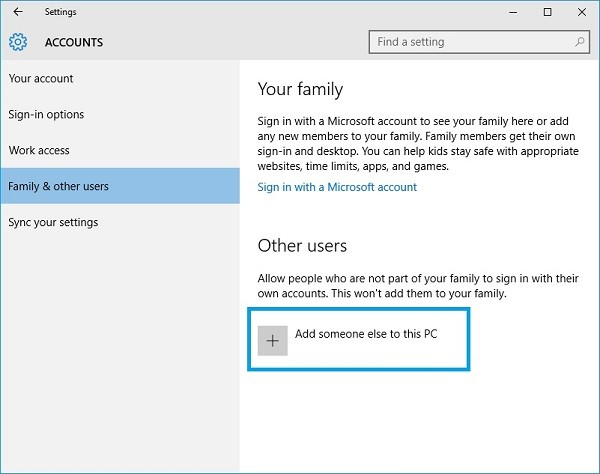Go to Sign-in options

(46, 115)
